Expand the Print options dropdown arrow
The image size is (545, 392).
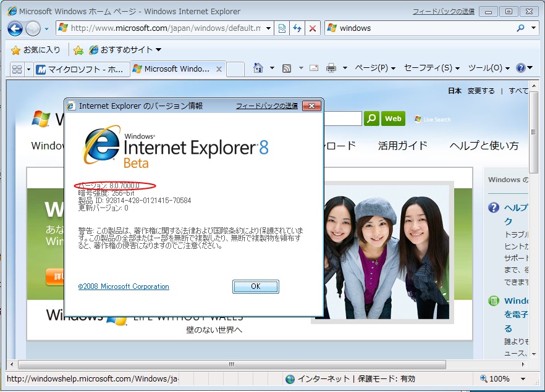click(x=345, y=68)
